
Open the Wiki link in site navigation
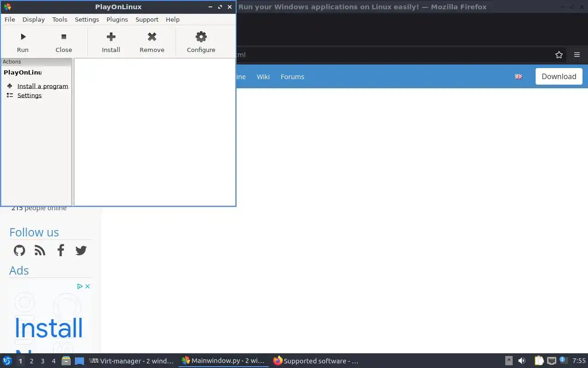(x=263, y=77)
